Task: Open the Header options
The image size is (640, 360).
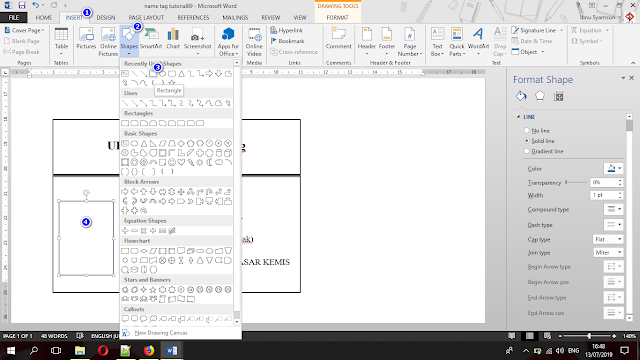Action: [x=367, y=42]
